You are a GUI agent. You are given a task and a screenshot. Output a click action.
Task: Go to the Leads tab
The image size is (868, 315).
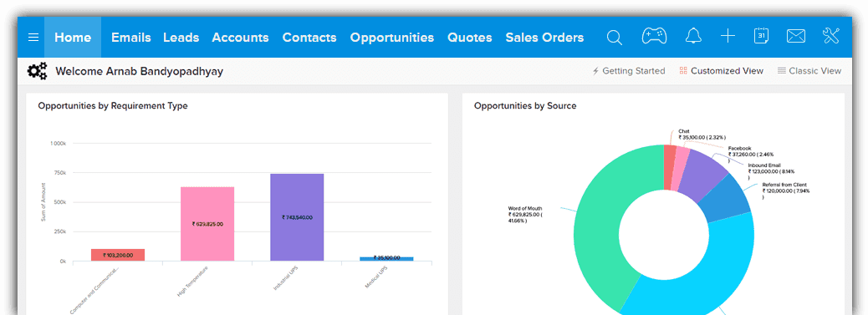tap(181, 38)
